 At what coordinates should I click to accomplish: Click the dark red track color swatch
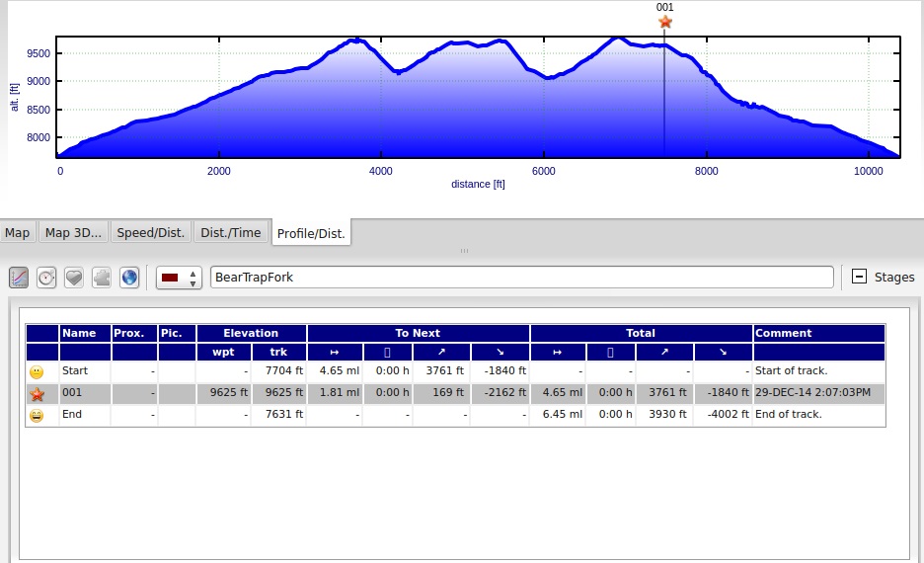click(170, 278)
